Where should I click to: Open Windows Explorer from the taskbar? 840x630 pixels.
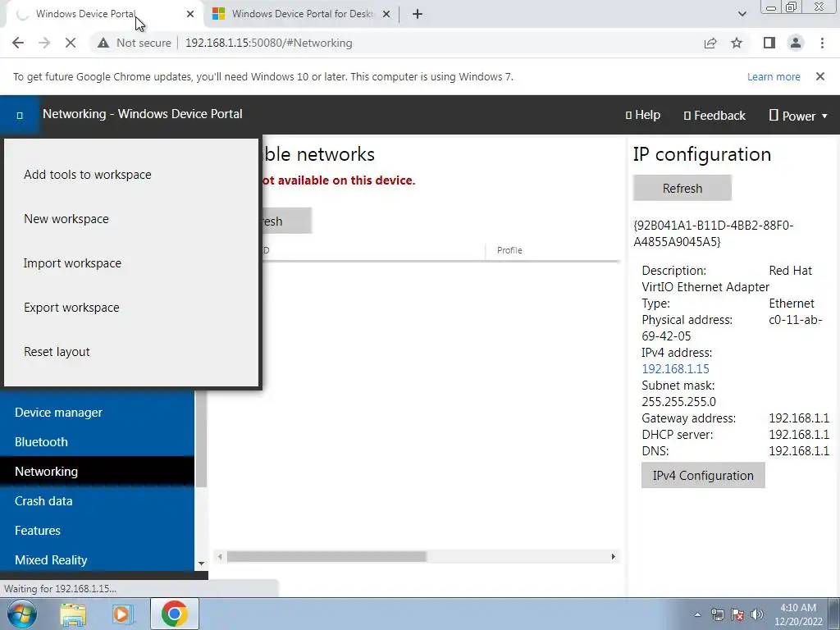(x=73, y=614)
